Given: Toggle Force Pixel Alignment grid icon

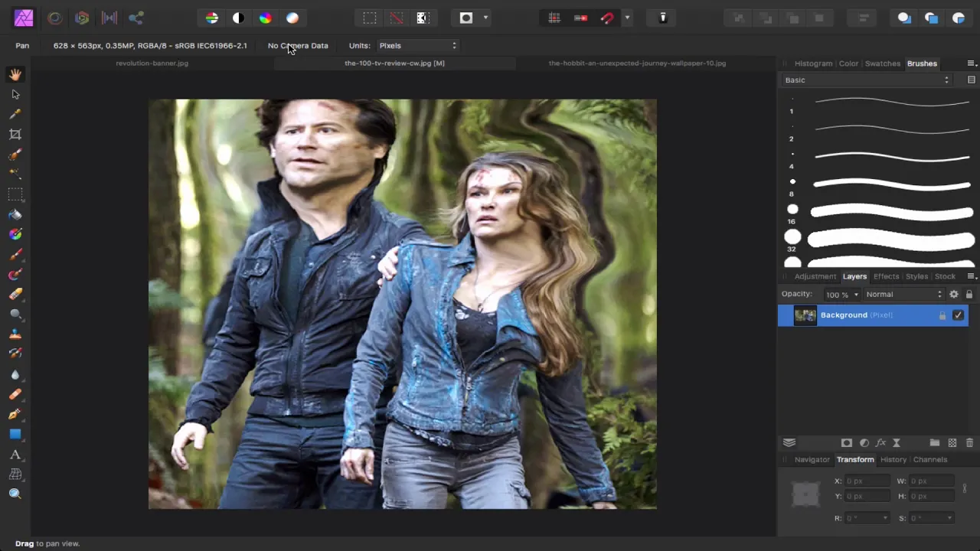Looking at the screenshot, I should tap(554, 18).
